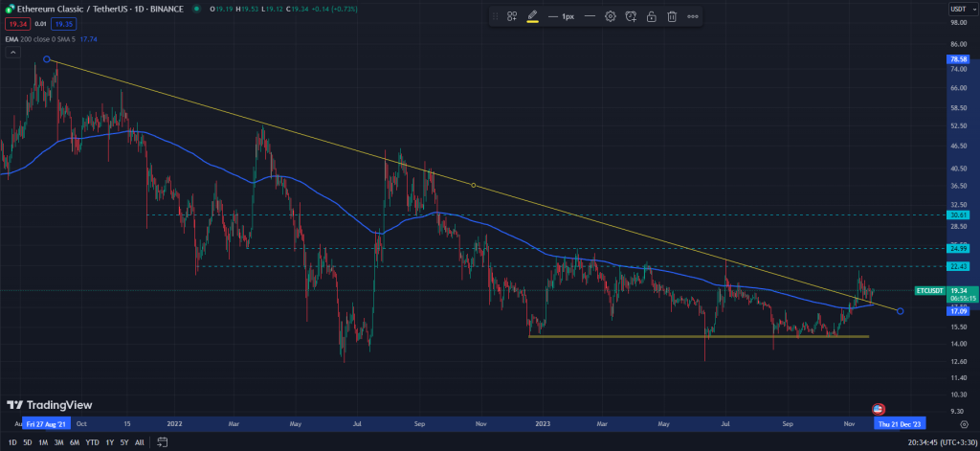Add alert on the trend line

[x=631, y=16]
